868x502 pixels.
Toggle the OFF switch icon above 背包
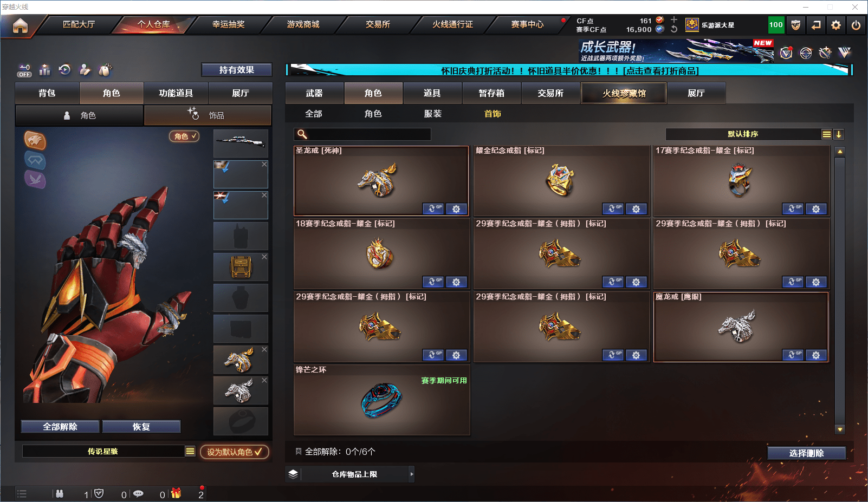[24, 71]
